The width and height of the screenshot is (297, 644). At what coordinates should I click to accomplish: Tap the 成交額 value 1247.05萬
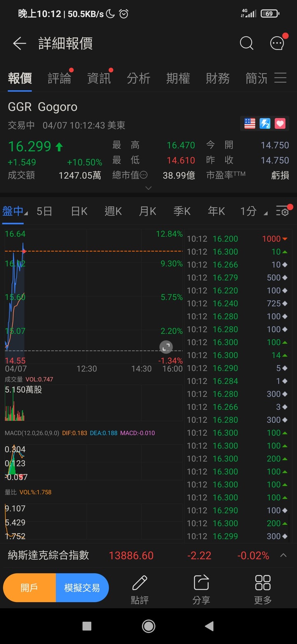point(80,175)
